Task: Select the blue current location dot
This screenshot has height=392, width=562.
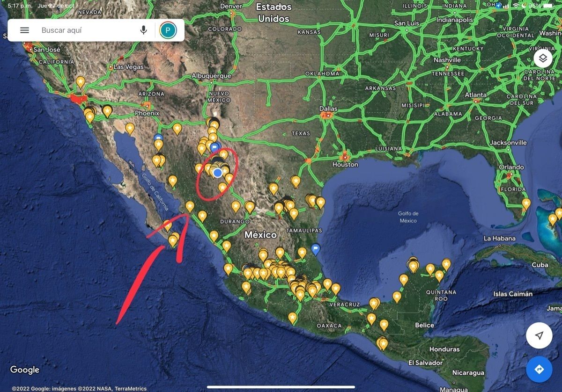Action: [x=217, y=173]
